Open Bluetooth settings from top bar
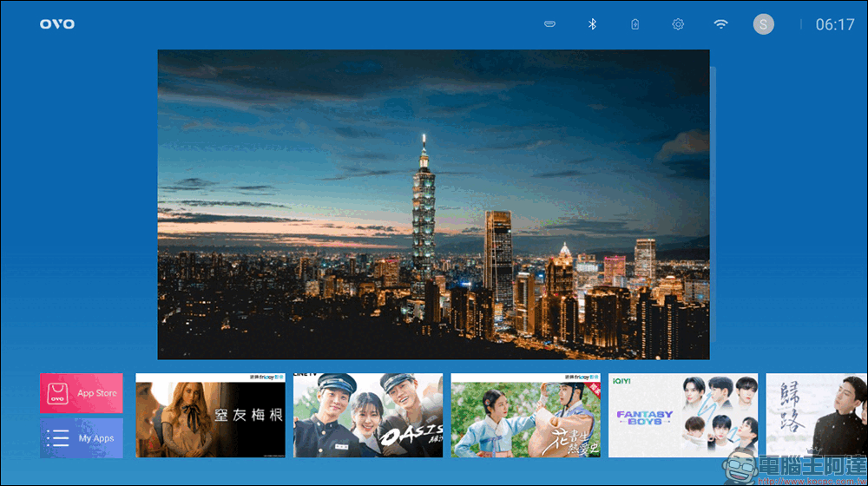Screen dimensions: 868x486 [x=592, y=24]
